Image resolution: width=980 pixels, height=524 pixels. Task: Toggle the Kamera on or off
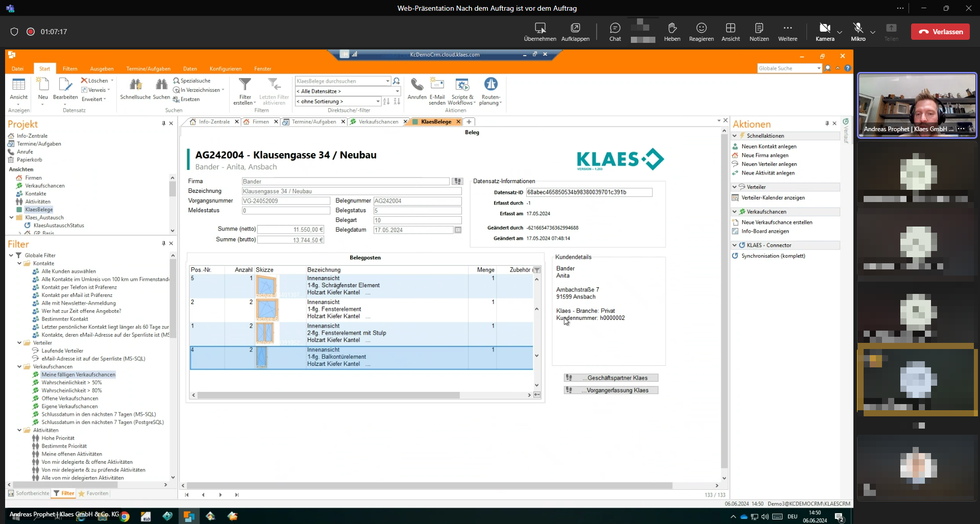[825, 32]
